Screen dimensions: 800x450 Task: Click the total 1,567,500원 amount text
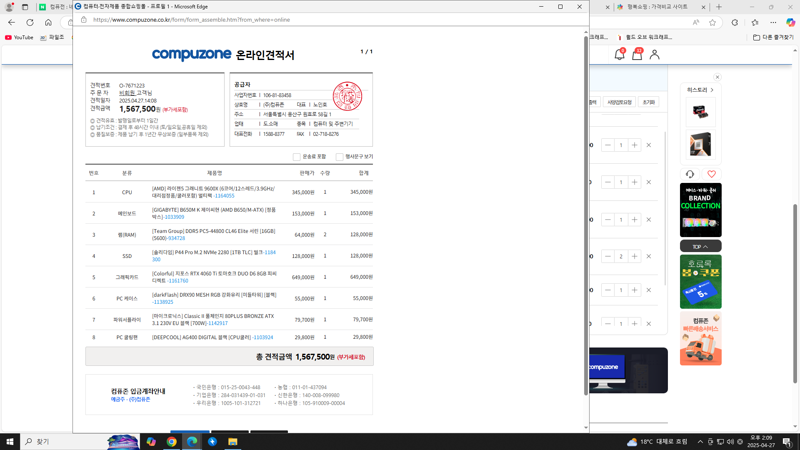(315, 357)
